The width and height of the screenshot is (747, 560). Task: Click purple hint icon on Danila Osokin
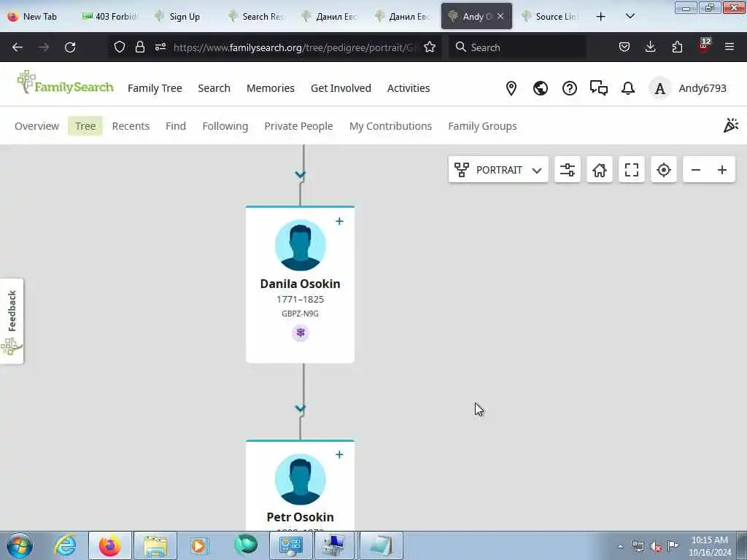pos(300,332)
